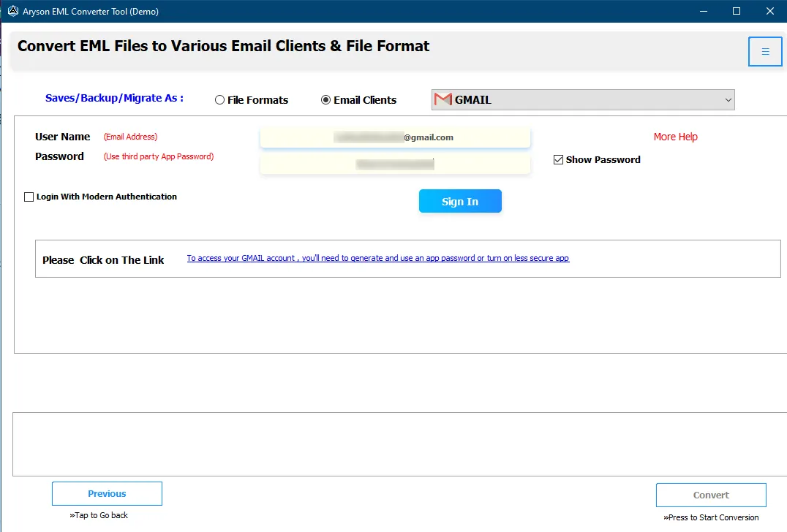The height and width of the screenshot is (532, 787).
Task: Enable Login With Modern Authentication
Action: point(29,197)
